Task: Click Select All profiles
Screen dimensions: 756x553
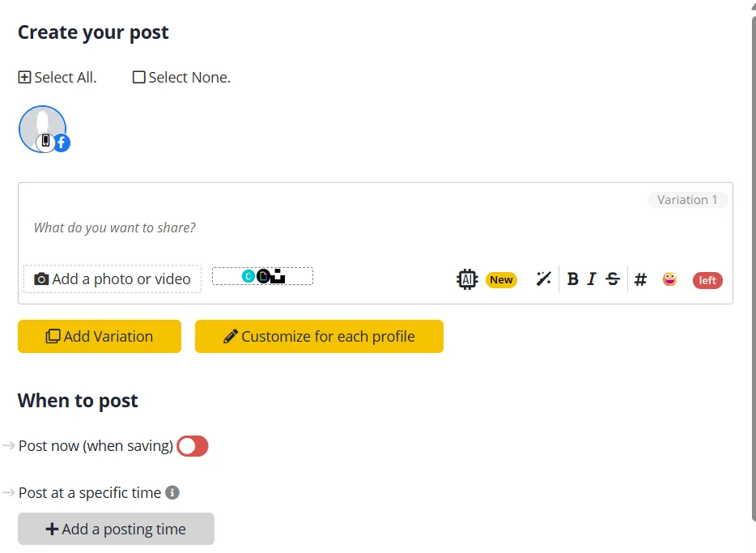Action: (57, 78)
